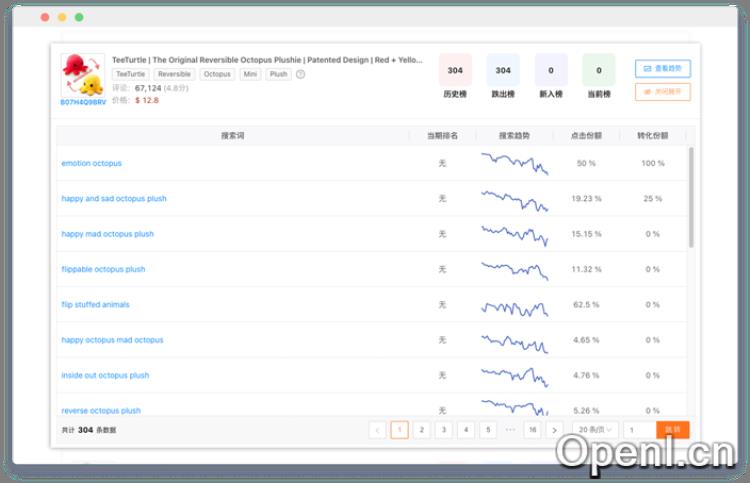
Task: Go to the next page arrow
Action: point(555,430)
